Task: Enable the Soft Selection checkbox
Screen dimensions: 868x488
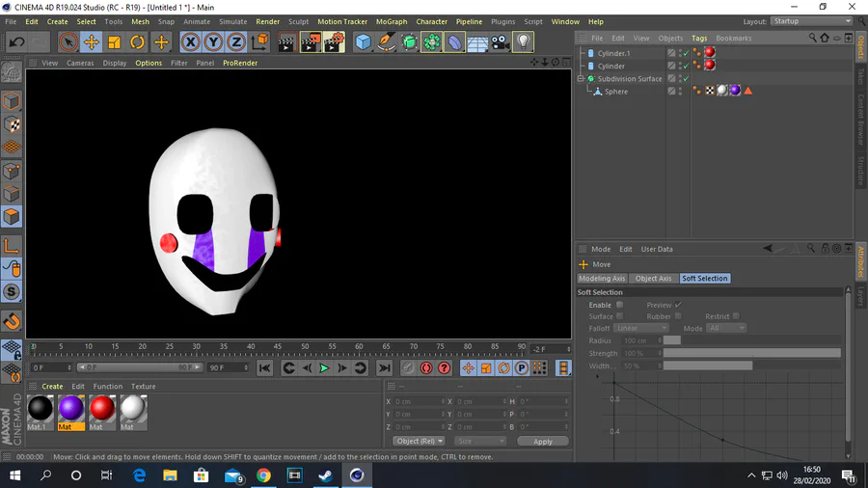Action: [x=619, y=305]
